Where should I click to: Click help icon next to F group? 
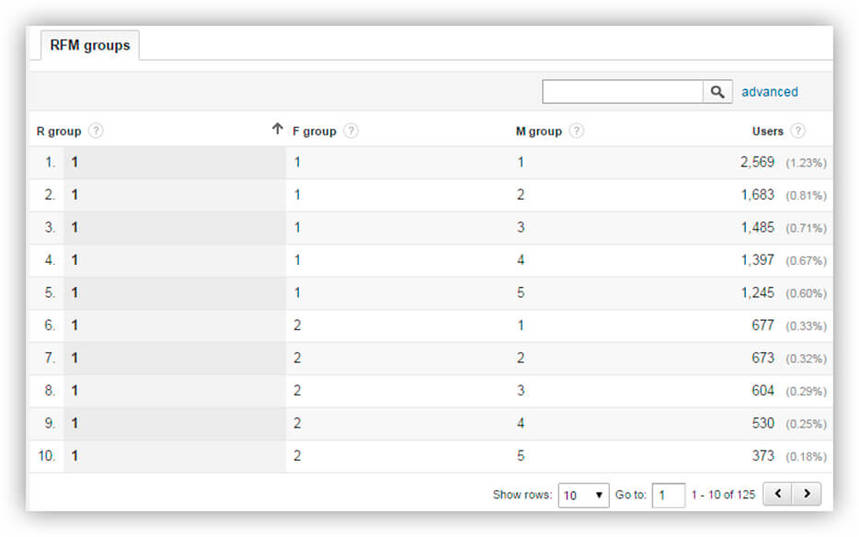click(351, 131)
